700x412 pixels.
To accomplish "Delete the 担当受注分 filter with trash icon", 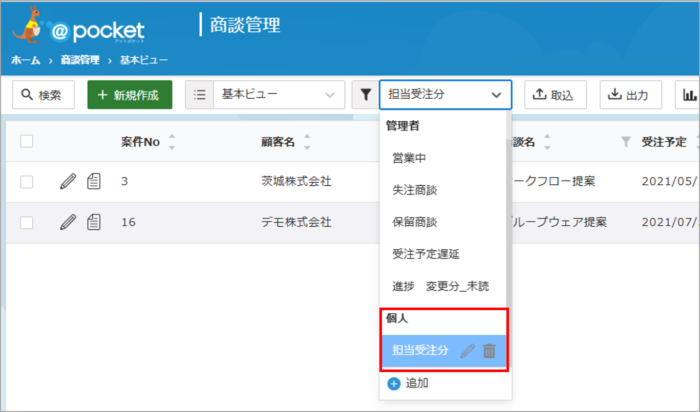I will click(489, 351).
